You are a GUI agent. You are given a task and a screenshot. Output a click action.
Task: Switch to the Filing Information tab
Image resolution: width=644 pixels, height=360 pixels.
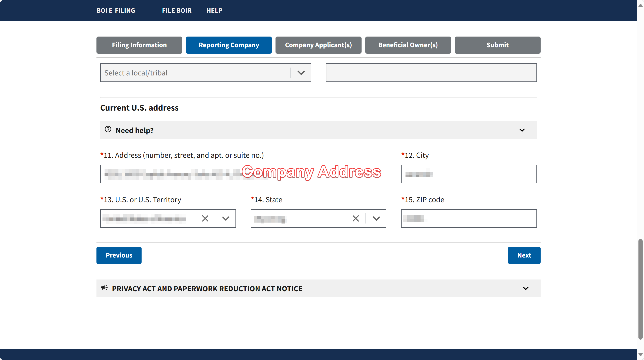click(139, 45)
